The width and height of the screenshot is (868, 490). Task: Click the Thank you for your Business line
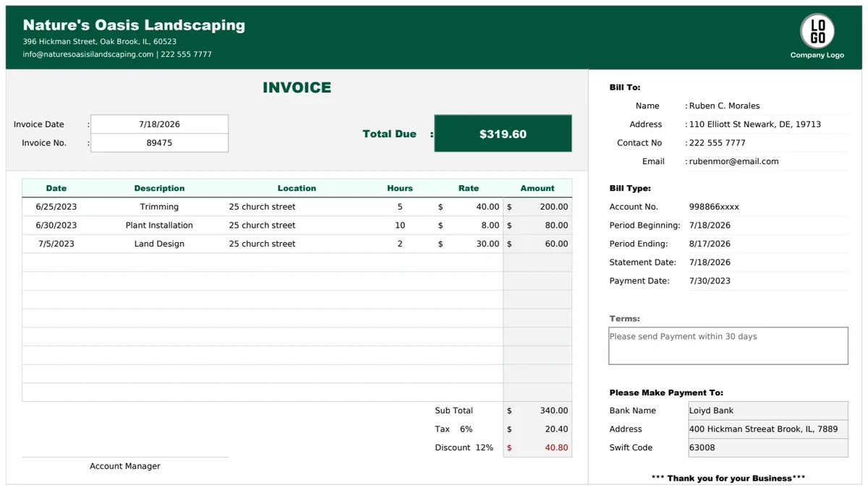click(728, 478)
